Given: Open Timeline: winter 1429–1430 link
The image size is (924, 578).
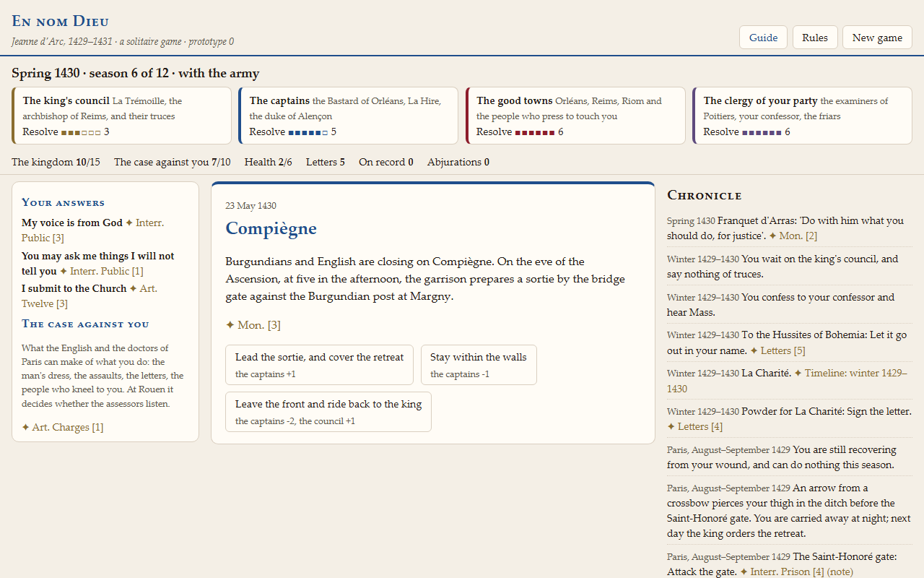Looking at the screenshot, I should (787, 381).
